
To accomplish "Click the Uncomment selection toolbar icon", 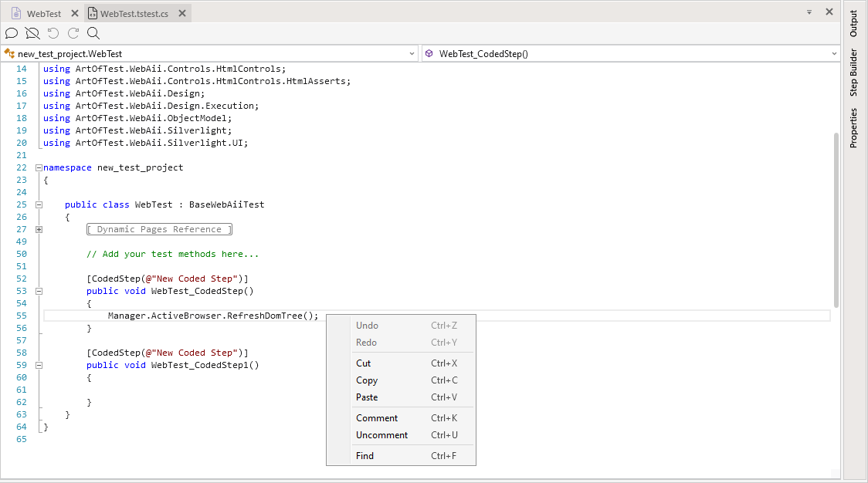I will point(32,33).
